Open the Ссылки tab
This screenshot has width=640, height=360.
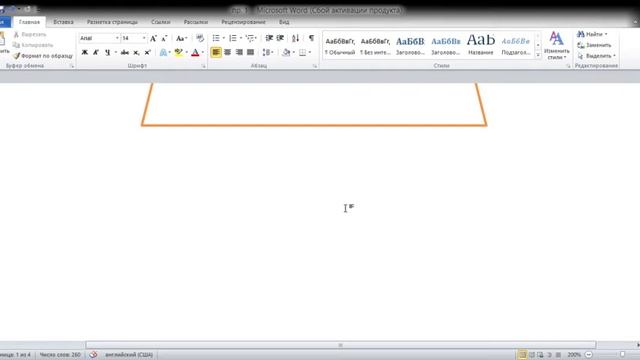[161, 22]
